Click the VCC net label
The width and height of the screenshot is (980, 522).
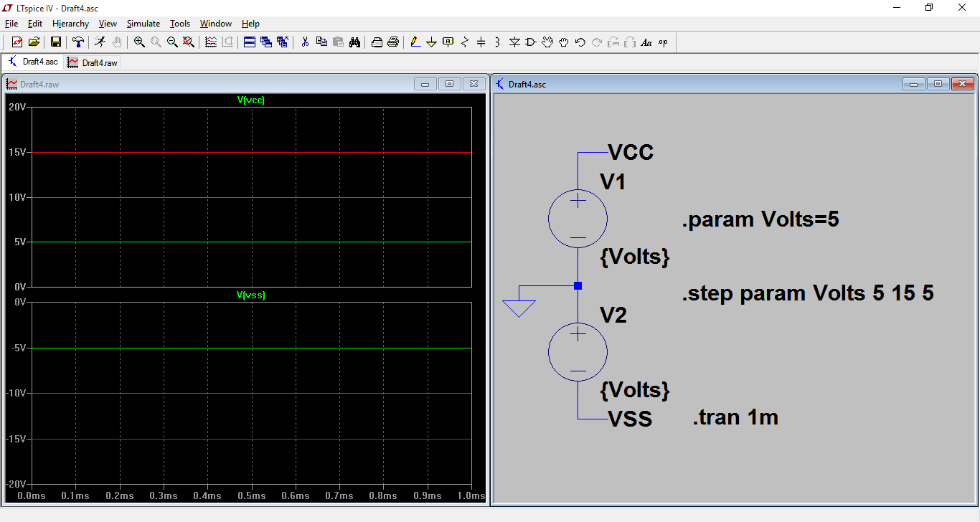[x=631, y=152]
